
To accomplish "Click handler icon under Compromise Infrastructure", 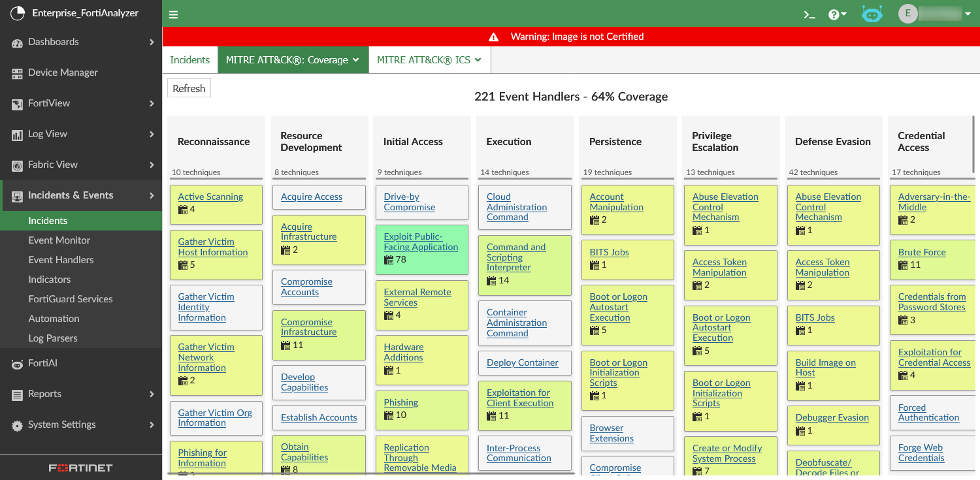I will point(286,345).
